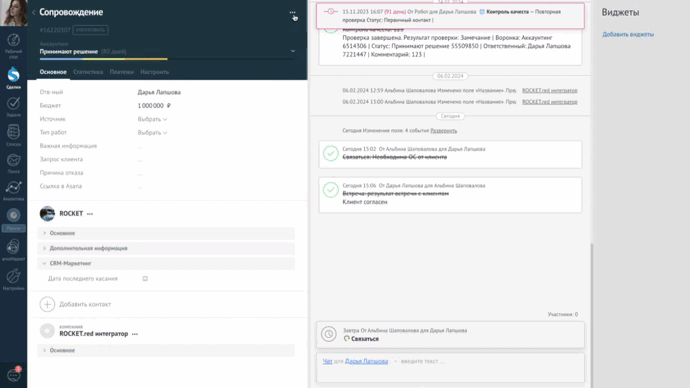
Task: Click the feed vertical scrollbar
Action: pos(592,315)
